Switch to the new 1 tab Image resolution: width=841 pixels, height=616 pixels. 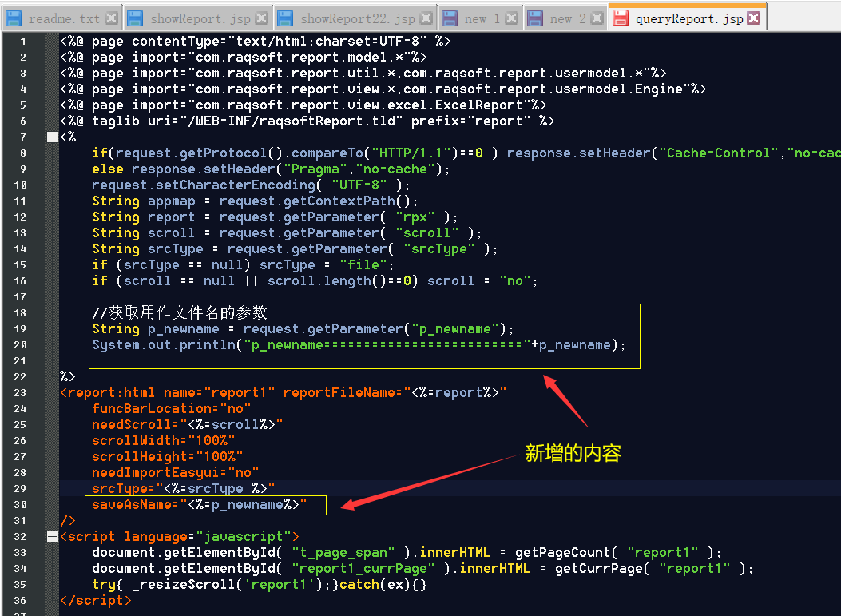tap(482, 19)
